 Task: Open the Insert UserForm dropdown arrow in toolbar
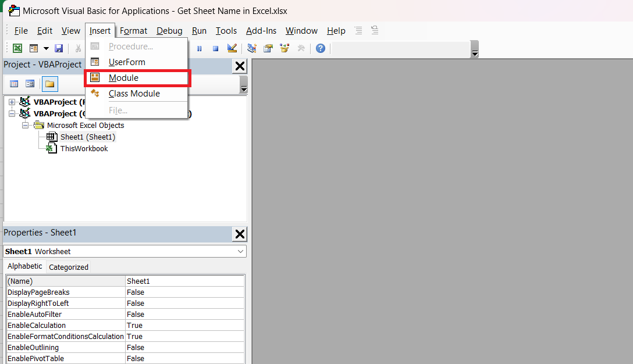point(46,48)
